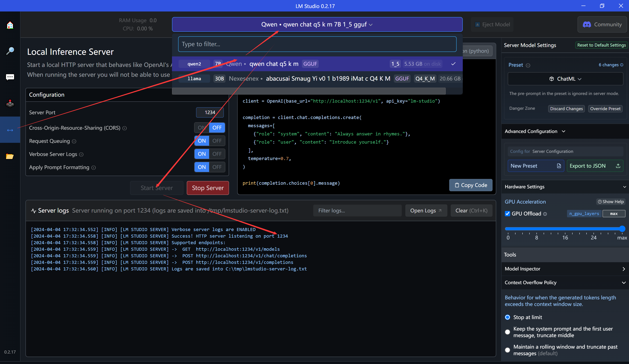This screenshot has height=364, width=629.
Task: Click the Filter logs input field
Action: click(357, 211)
